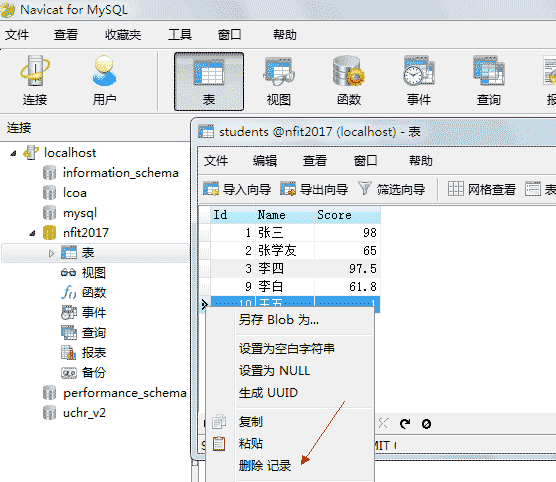
Task: Click the refresh arrow icon in record bar
Action: 405,423
